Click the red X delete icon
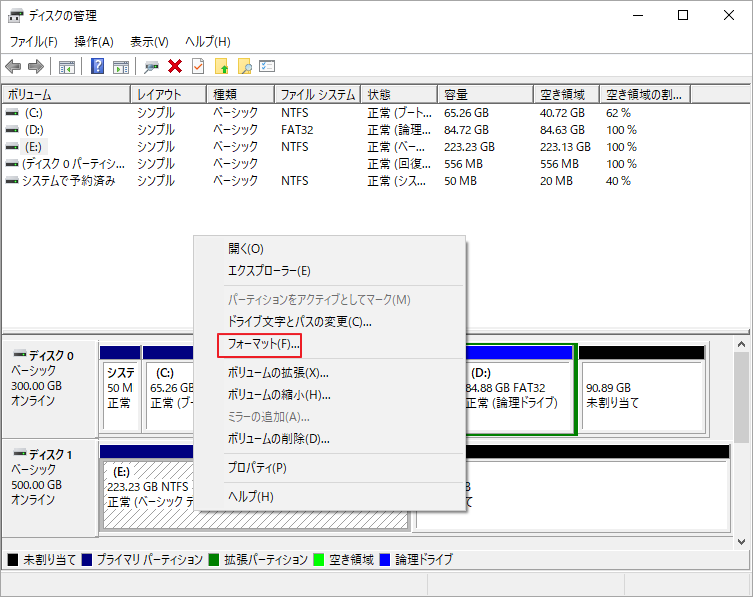This screenshot has height=597, width=753. pyautogui.click(x=175, y=66)
